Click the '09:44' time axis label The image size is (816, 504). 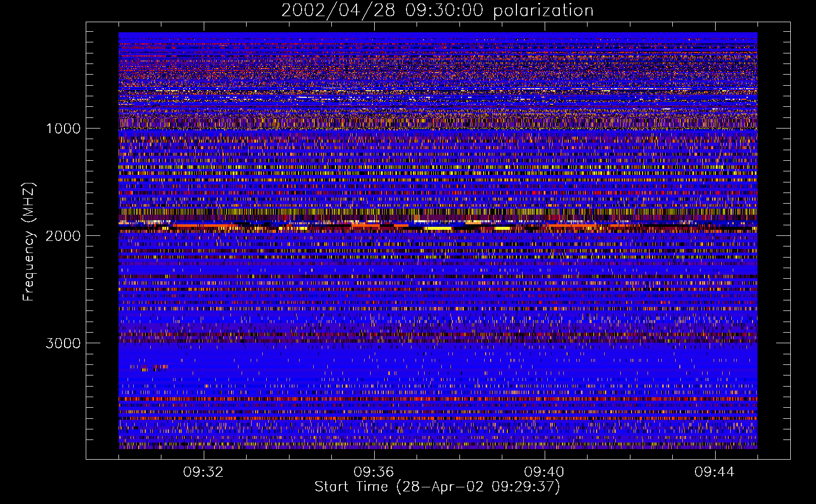pyautogui.click(x=715, y=472)
